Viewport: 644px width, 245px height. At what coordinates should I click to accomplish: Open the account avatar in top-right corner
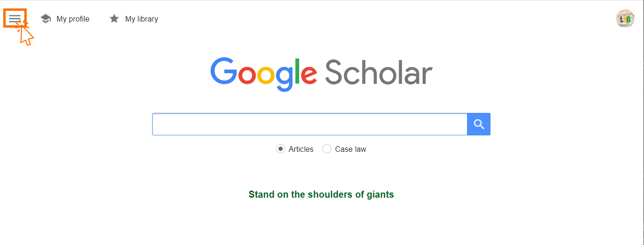tap(625, 19)
